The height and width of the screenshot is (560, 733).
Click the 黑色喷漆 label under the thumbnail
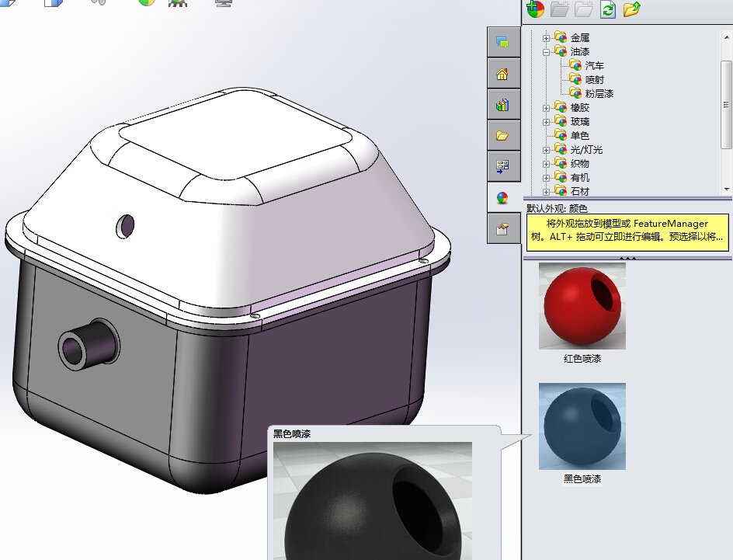pos(582,478)
